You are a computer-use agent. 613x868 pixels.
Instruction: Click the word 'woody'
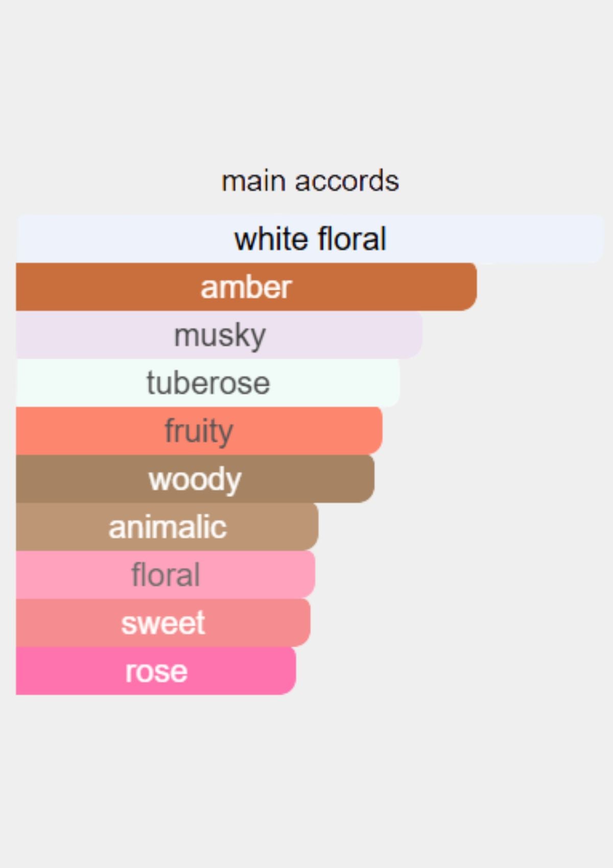[x=195, y=479]
